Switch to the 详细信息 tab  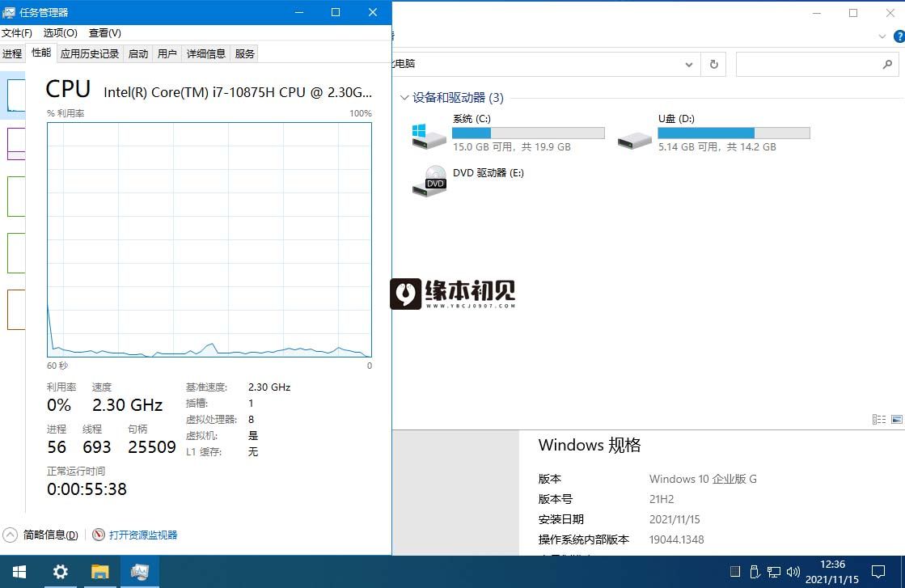(x=205, y=53)
